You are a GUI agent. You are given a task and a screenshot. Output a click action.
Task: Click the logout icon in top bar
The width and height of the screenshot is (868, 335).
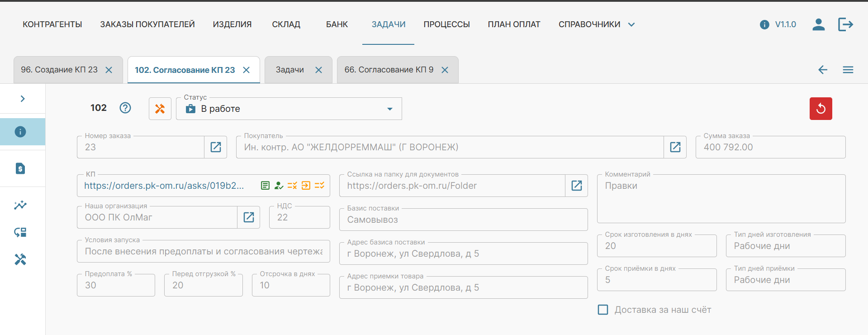point(845,24)
